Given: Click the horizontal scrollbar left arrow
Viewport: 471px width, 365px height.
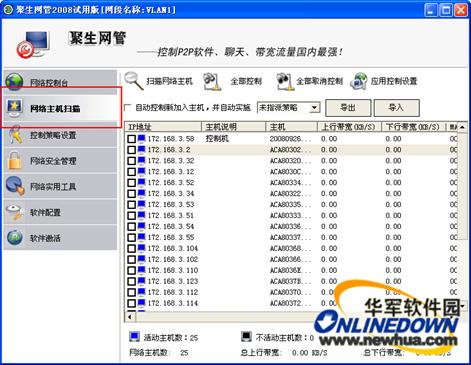Looking at the screenshot, I should [x=130, y=317].
